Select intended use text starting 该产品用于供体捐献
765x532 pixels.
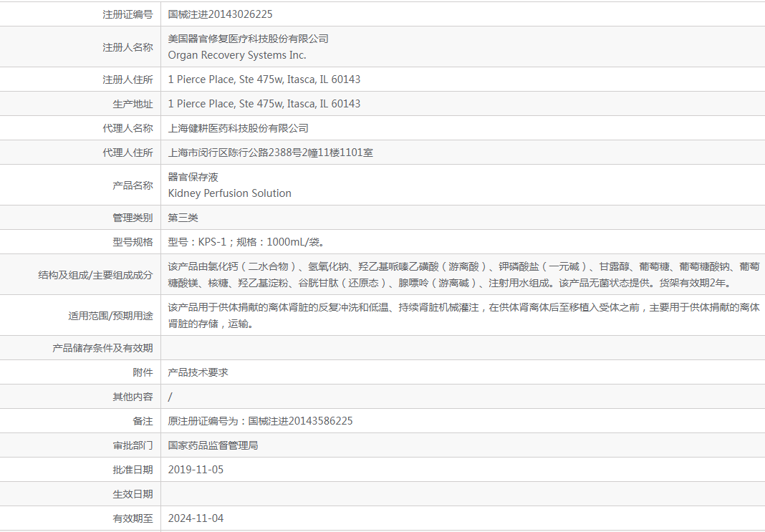click(x=464, y=316)
